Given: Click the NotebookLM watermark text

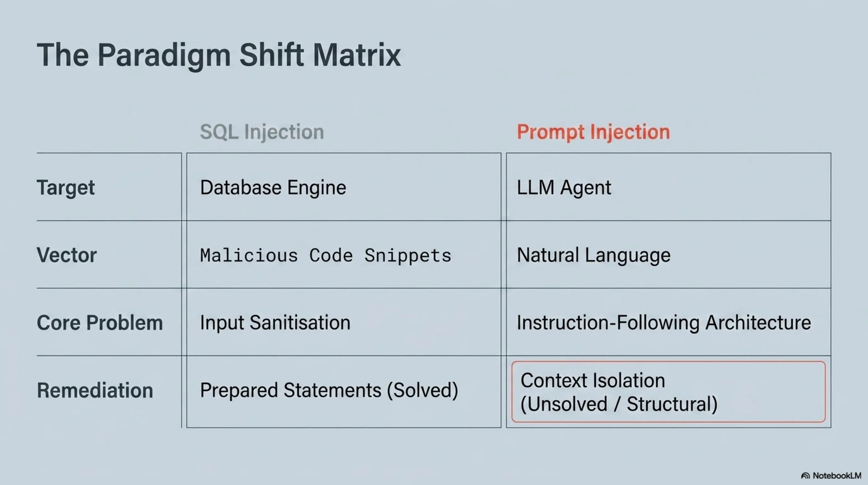Looking at the screenshot, I should [x=837, y=476].
